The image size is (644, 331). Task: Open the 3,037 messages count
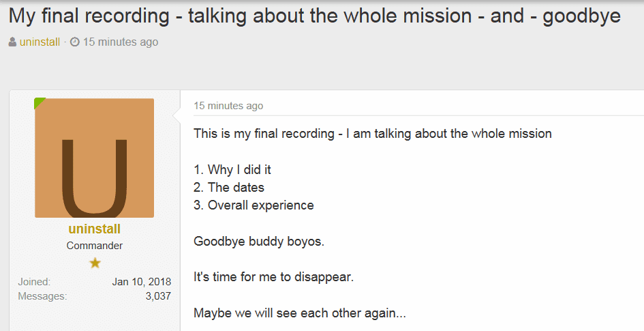coord(158,296)
